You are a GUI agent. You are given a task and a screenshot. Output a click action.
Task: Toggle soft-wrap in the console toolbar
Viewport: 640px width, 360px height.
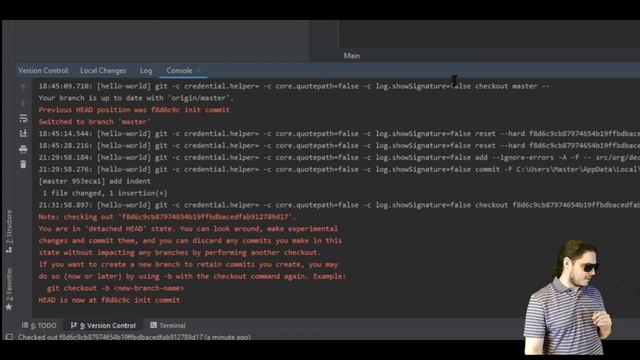coord(23,118)
